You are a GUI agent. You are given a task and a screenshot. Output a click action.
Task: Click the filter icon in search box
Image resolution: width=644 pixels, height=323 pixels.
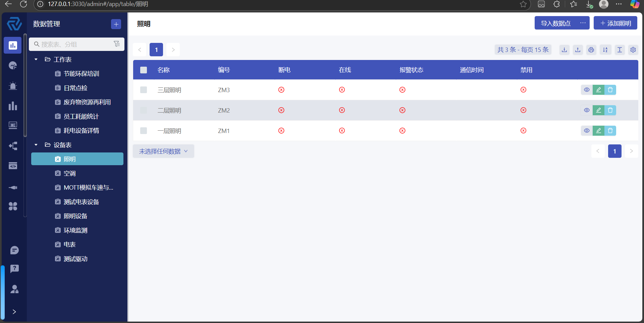117,44
